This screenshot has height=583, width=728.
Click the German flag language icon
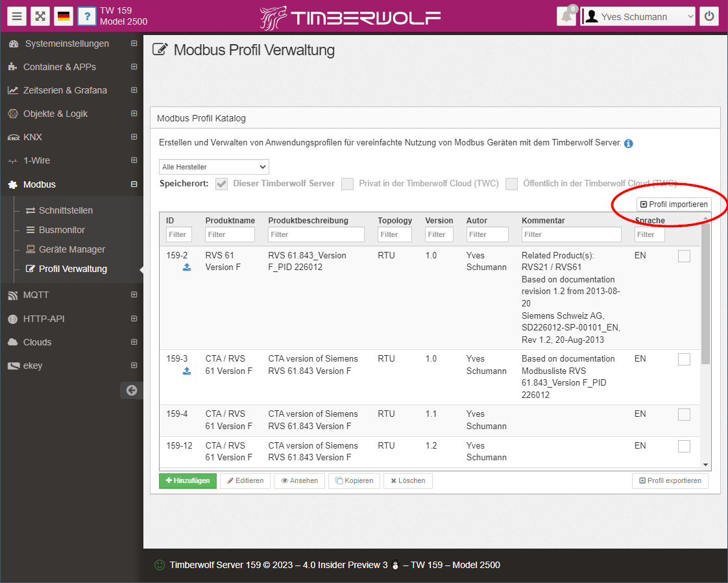[64, 17]
